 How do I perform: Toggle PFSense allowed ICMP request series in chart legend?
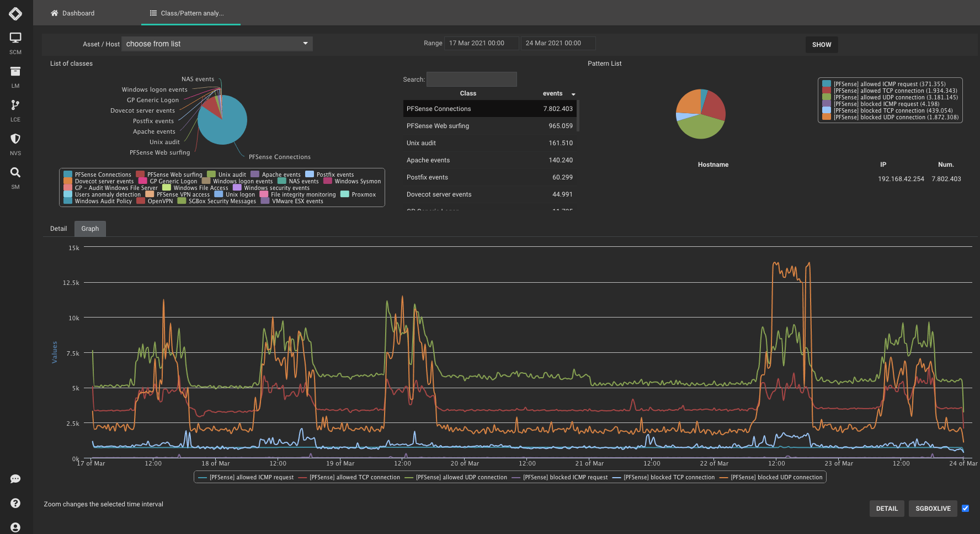click(251, 478)
